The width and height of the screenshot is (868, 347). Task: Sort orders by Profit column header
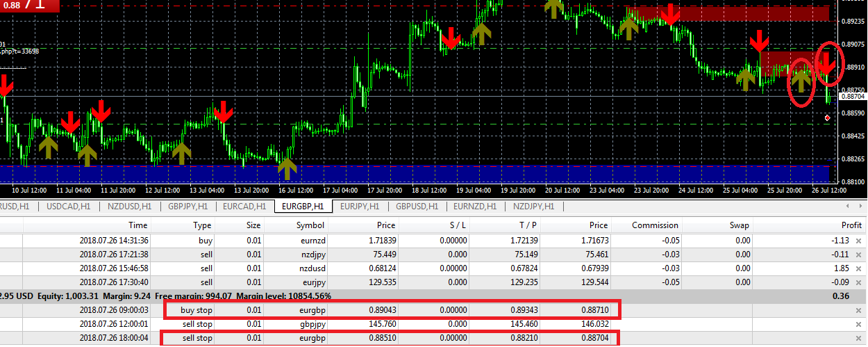point(850,225)
